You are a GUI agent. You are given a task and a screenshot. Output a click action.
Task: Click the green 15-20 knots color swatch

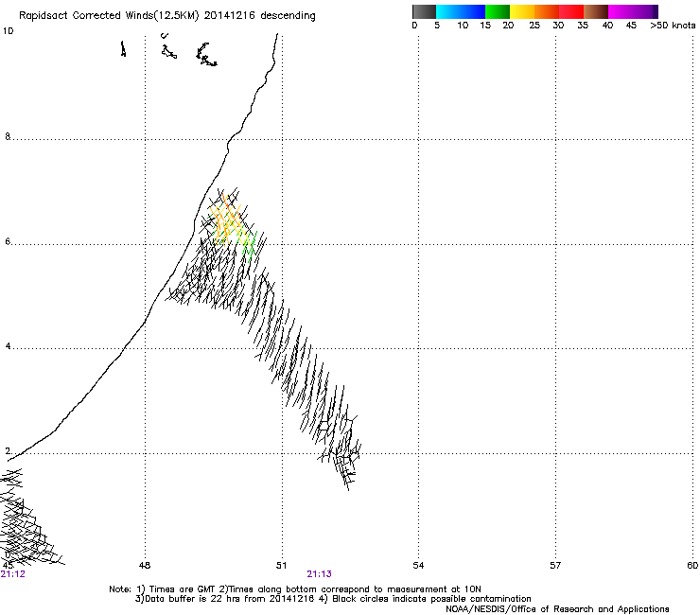tap(498, 11)
